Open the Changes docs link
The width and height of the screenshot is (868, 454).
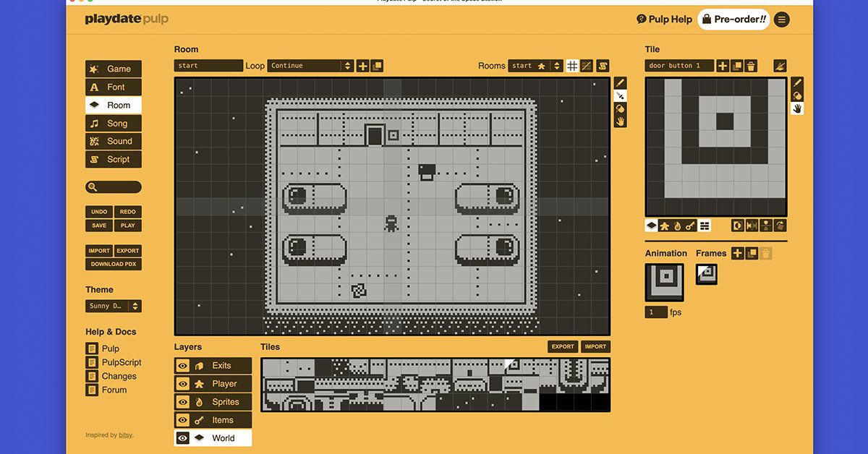(111, 376)
